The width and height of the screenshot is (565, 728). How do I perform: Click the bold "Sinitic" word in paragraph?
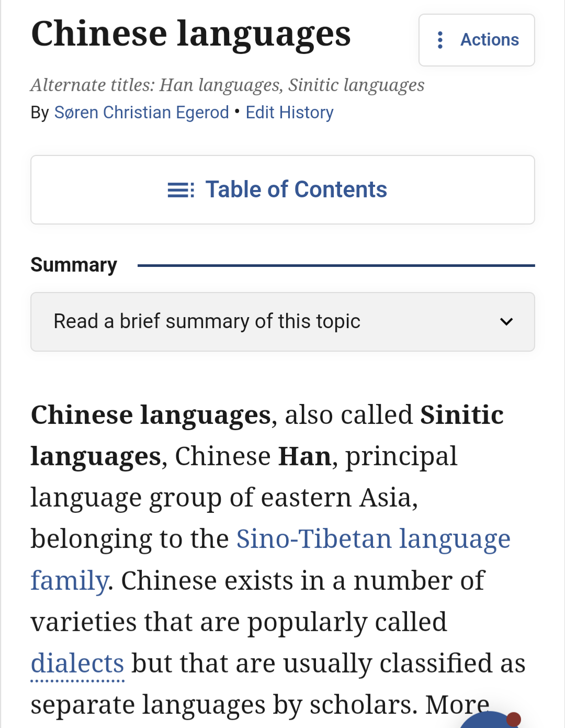pyautogui.click(x=462, y=415)
